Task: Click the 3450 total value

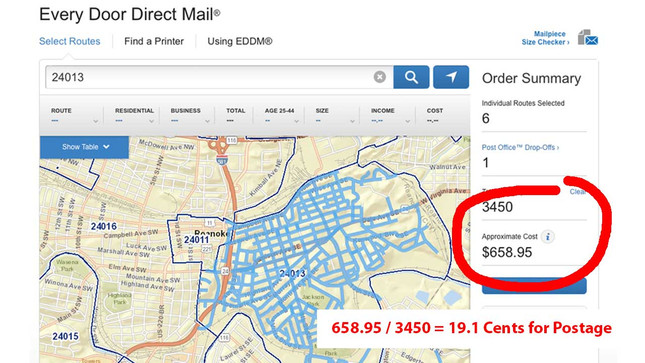Action: coord(497,207)
